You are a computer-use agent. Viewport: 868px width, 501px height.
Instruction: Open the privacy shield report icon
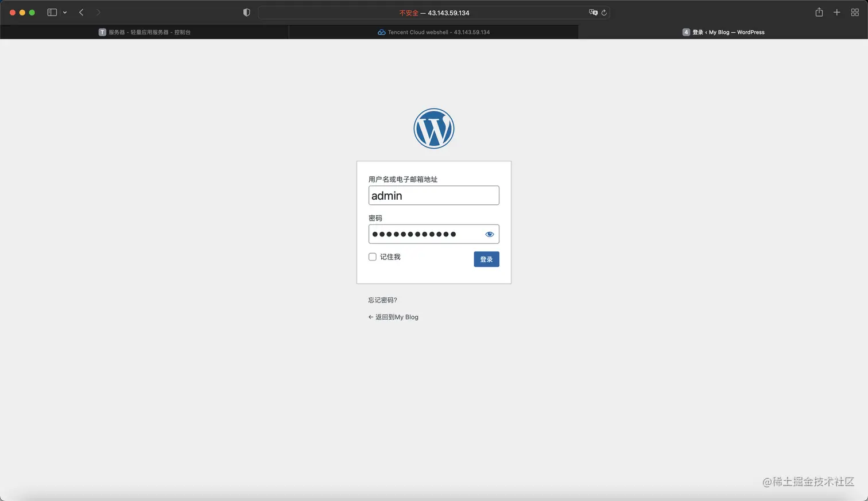(247, 13)
